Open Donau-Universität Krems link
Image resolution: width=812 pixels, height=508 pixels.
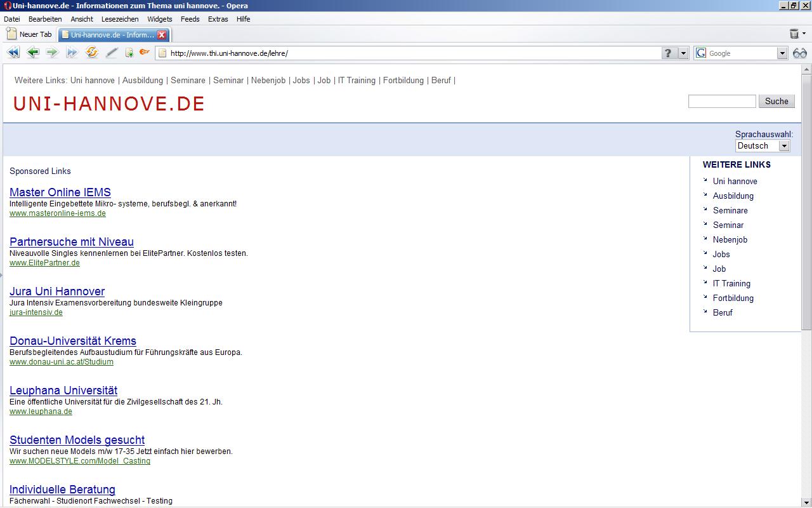73,341
